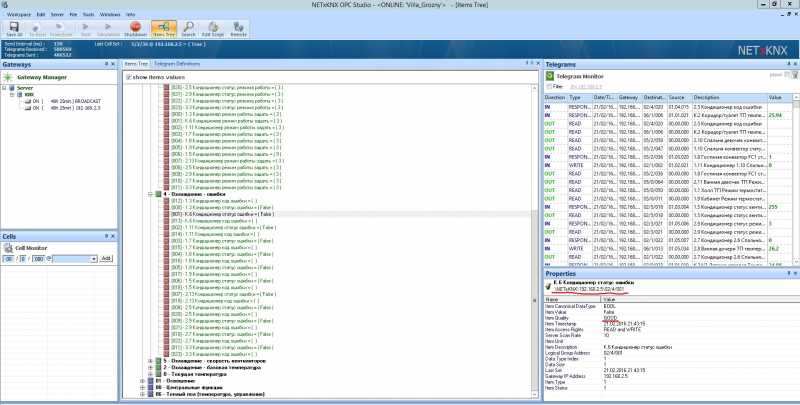This screenshot has height=405, width=800.
Task: Click the Add button in Cell Monitor
Action: [106, 259]
